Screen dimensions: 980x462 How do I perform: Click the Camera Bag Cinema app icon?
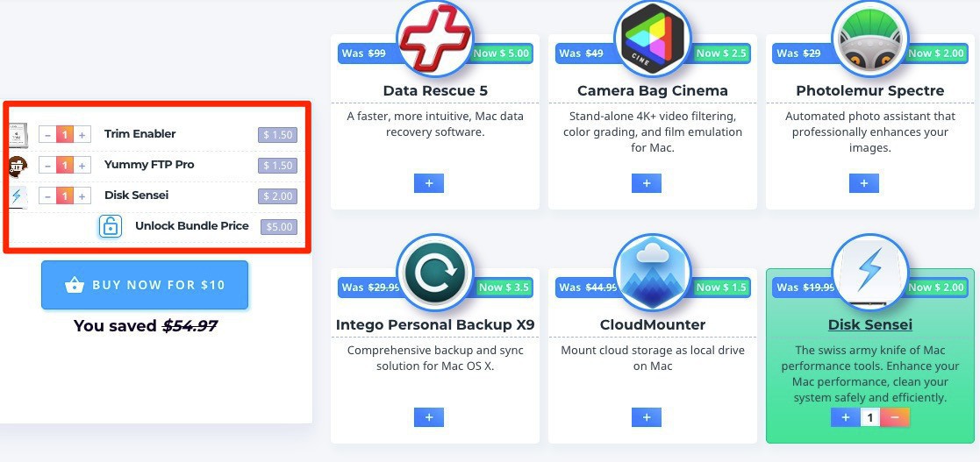click(x=653, y=39)
